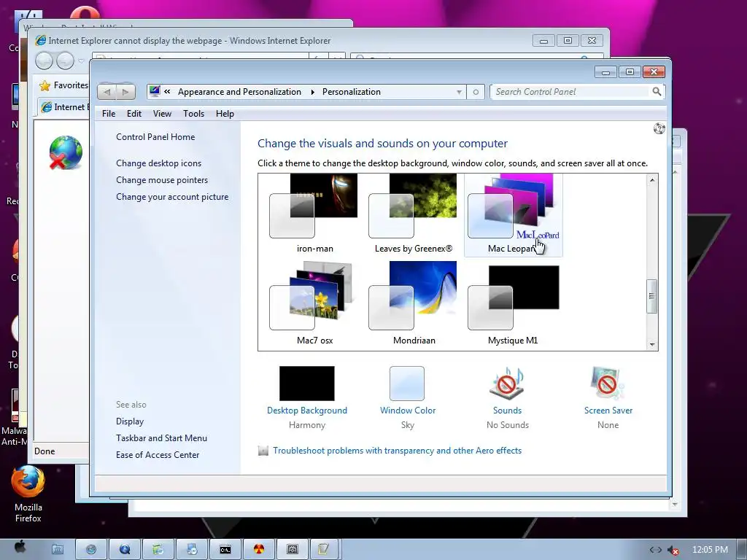The image size is (747, 560).
Task: Click Appearance and Personalization breadcrumb
Action: tap(239, 92)
